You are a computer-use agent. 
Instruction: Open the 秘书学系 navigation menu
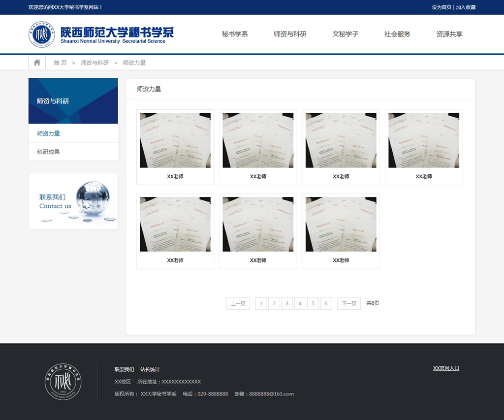point(235,34)
